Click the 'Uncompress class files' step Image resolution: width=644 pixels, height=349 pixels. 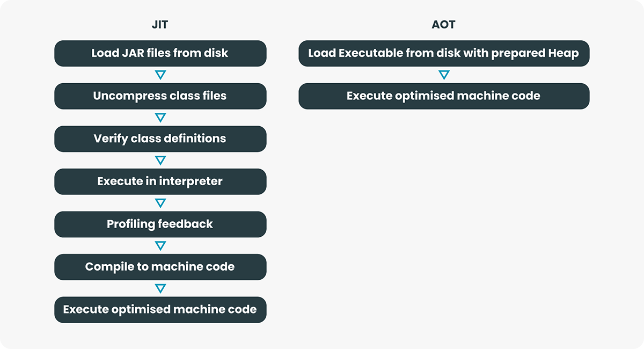[160, 96]
